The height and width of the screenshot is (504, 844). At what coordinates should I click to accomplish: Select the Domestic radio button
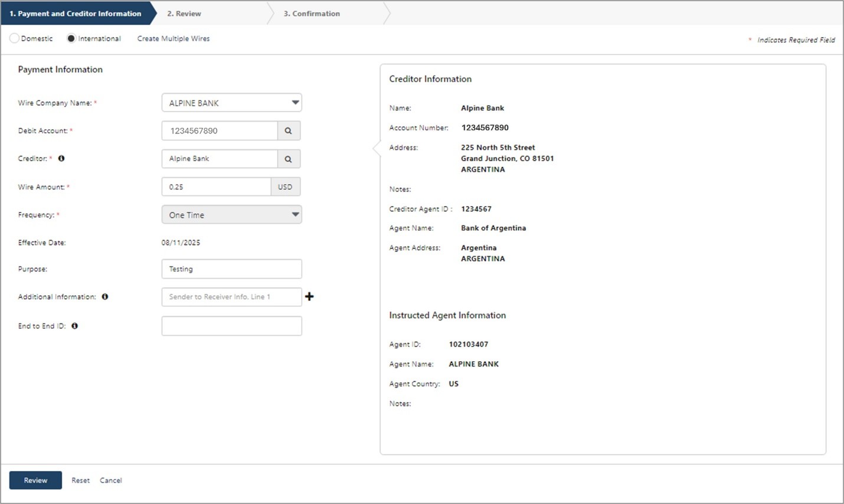[14, 38]
